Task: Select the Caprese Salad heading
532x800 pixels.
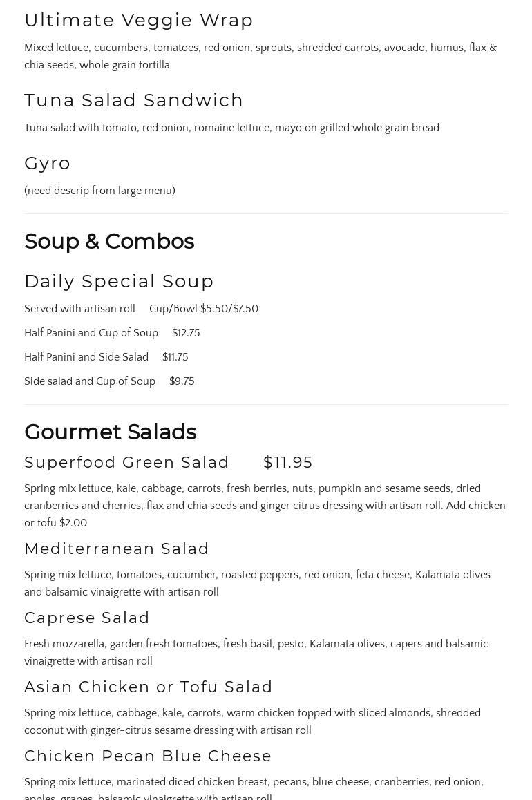Action: click(87, 618)
